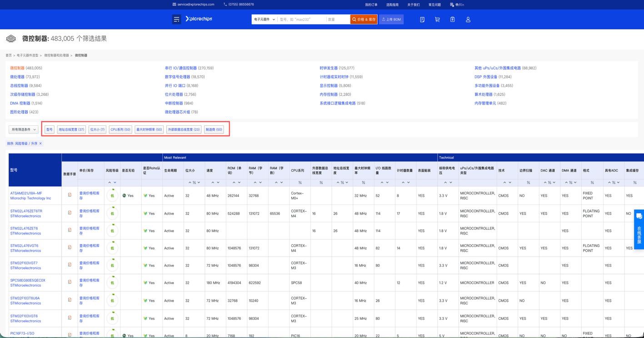Open datasheet PDF for STM32F103T6U6A

tap(70, 299)
